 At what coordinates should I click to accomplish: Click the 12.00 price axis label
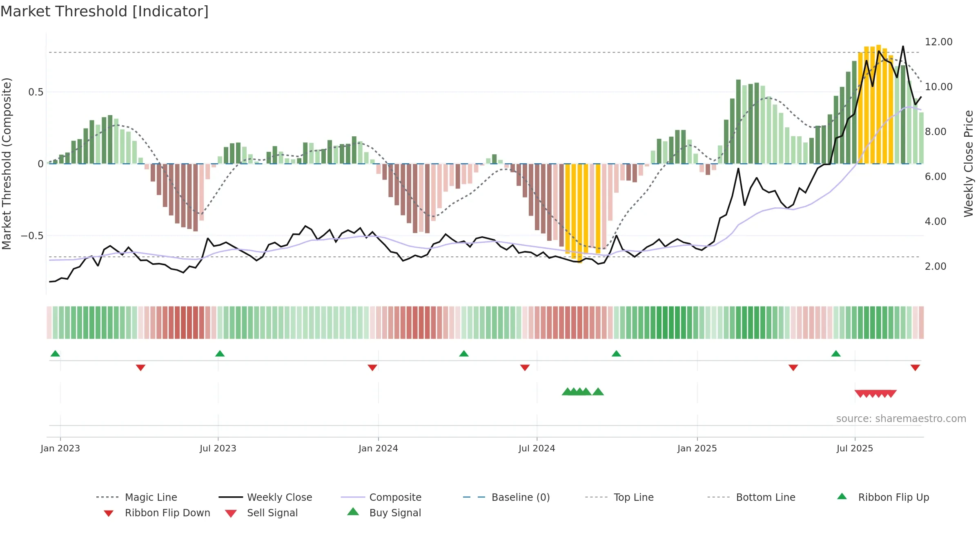click(939, 42)
